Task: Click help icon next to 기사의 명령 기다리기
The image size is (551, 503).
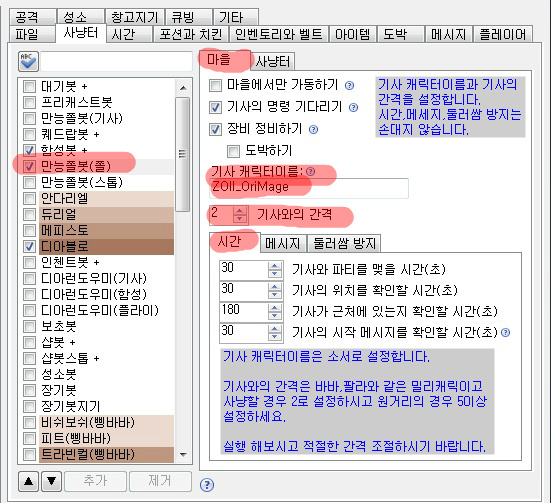Action: 354,108
